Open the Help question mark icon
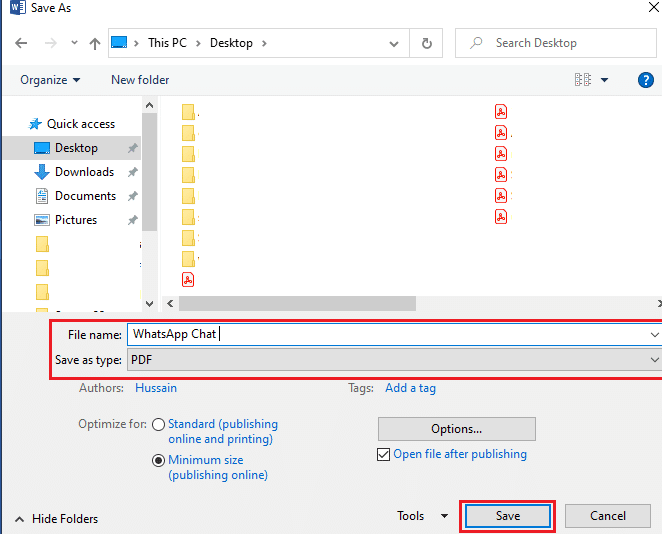 pyautogui.click(x=645, y=80)
